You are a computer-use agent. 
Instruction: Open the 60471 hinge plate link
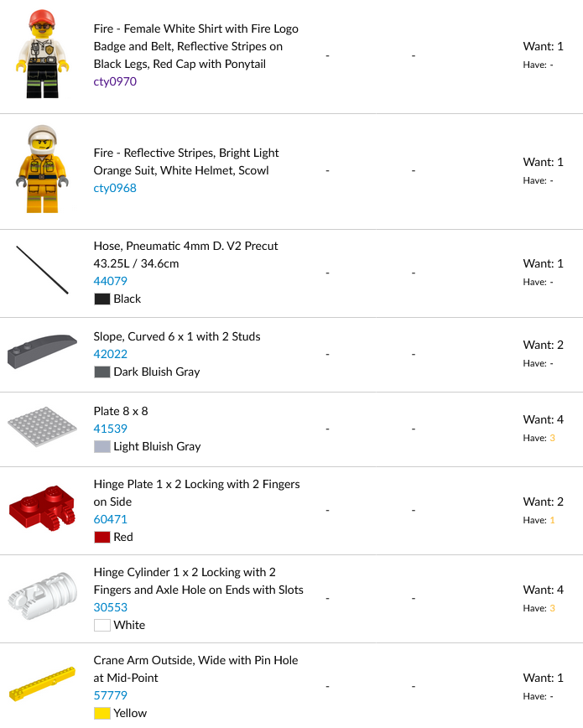click(x=111, y=519)
